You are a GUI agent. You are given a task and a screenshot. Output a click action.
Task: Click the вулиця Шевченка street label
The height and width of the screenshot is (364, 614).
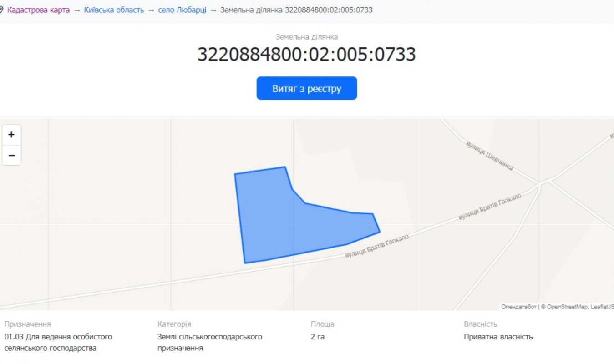point(489,156)
